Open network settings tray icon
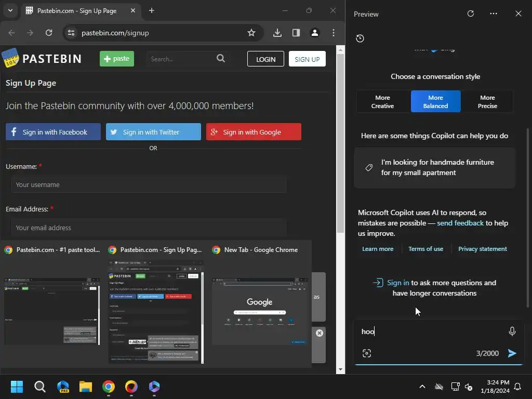Viewport: 532px width, 399px height. [x=455, y=387]
